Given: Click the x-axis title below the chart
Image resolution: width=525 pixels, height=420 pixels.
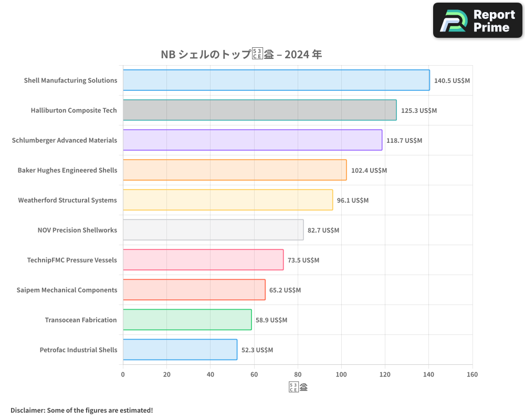Looking at the screenshot, I should [x=298, y=388].
